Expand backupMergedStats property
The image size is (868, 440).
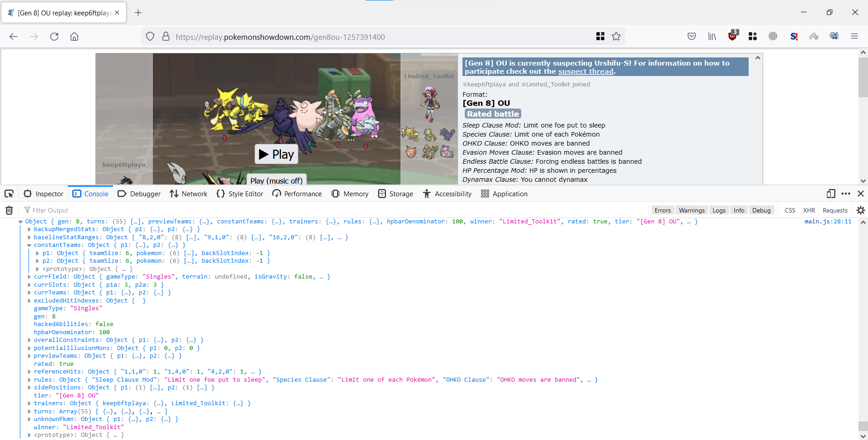point(29,229)
